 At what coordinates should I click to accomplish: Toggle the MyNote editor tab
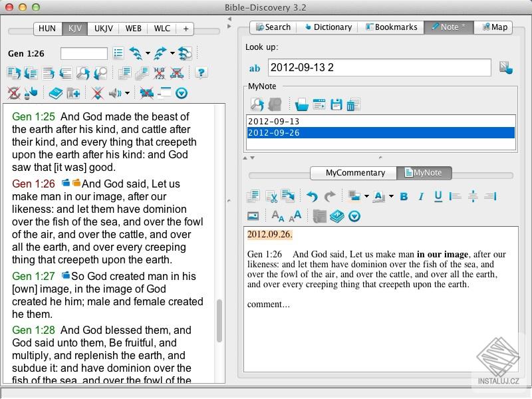(x=424, y=173)
